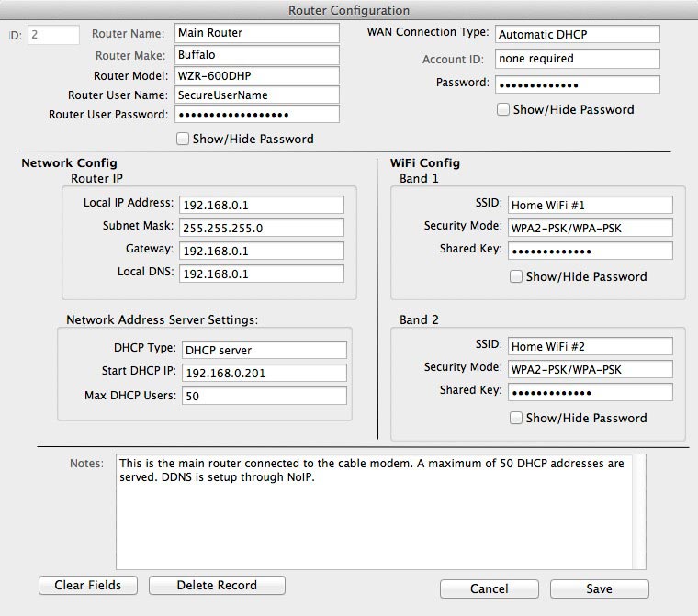Check Show/Hide Password in Band 1 section
The height and width of the screenshot is (616, 698).
(x=516, y=276)
